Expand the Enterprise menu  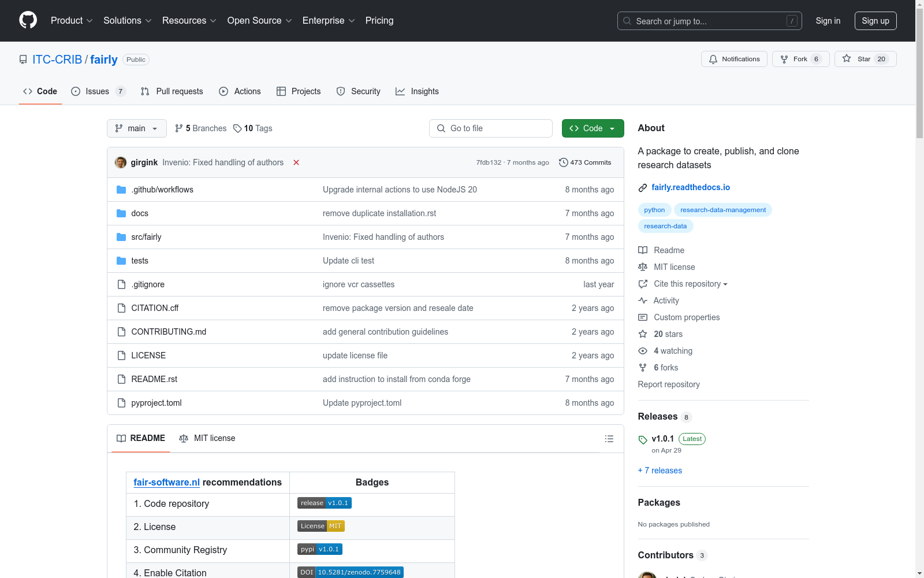click(x=329, y=20)
